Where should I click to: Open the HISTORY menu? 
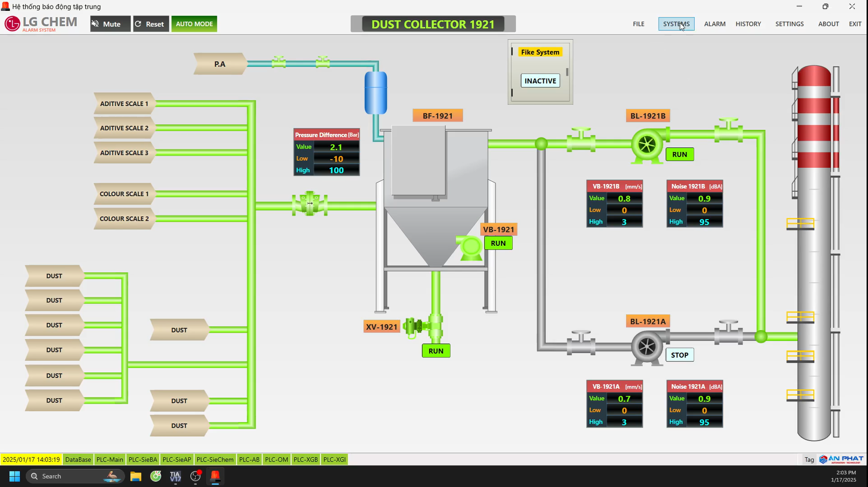point(748,24)
